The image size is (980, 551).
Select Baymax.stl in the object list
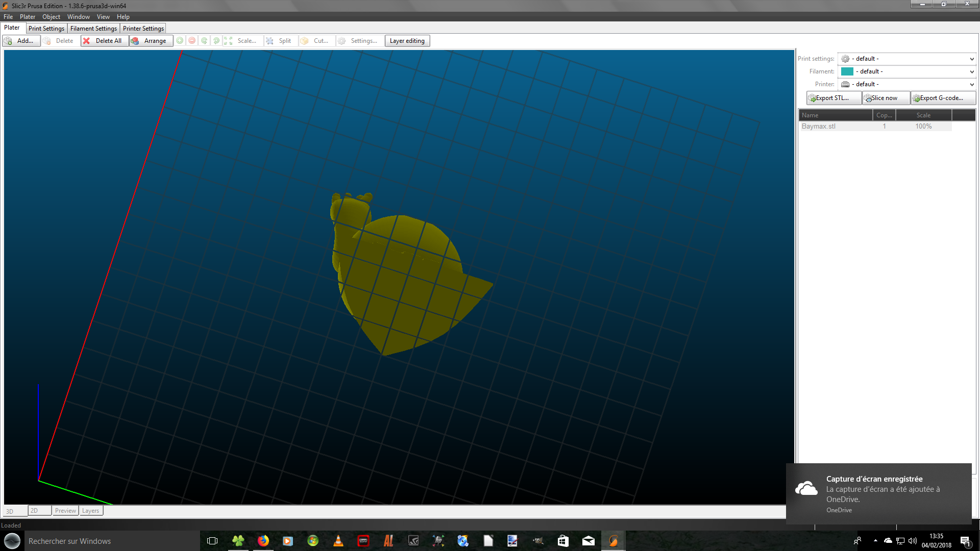click(819, 127)
